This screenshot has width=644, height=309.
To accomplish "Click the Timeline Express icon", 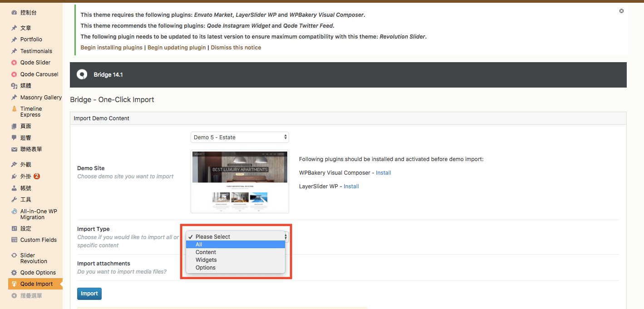I will click(x=14, y=109).
